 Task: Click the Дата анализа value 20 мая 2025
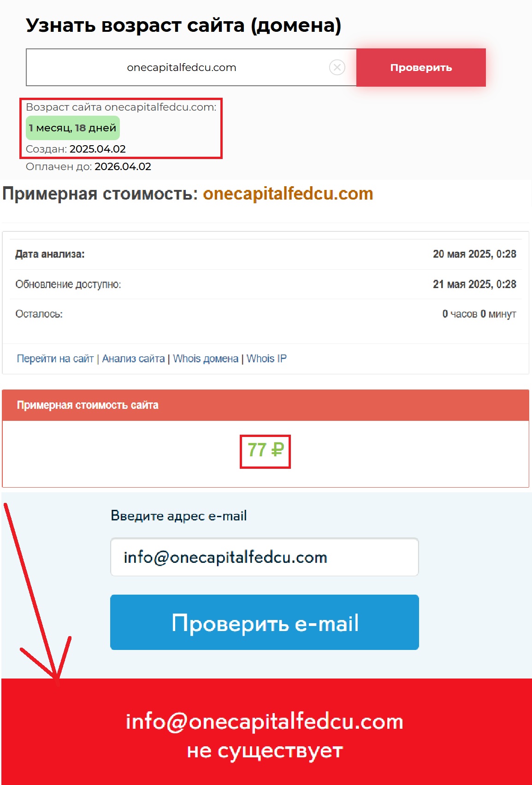click(x=474, y=254)
